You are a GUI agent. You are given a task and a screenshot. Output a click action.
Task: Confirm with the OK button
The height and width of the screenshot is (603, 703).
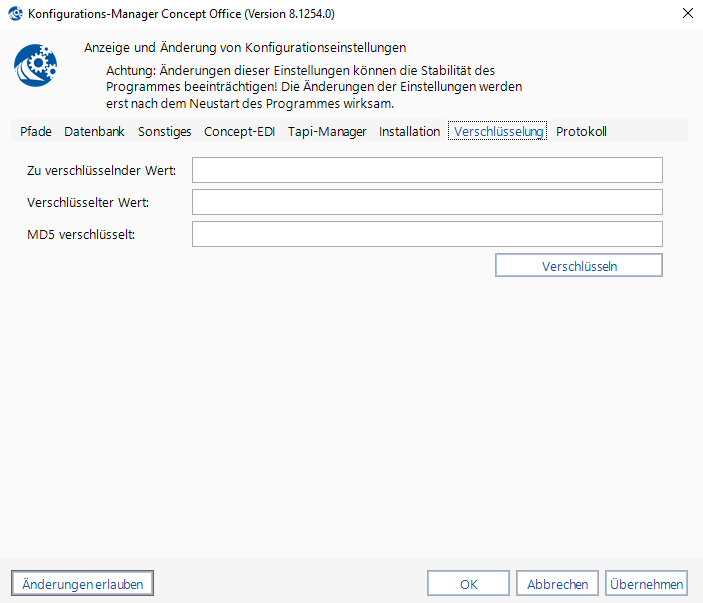click(x=468, y=583)
